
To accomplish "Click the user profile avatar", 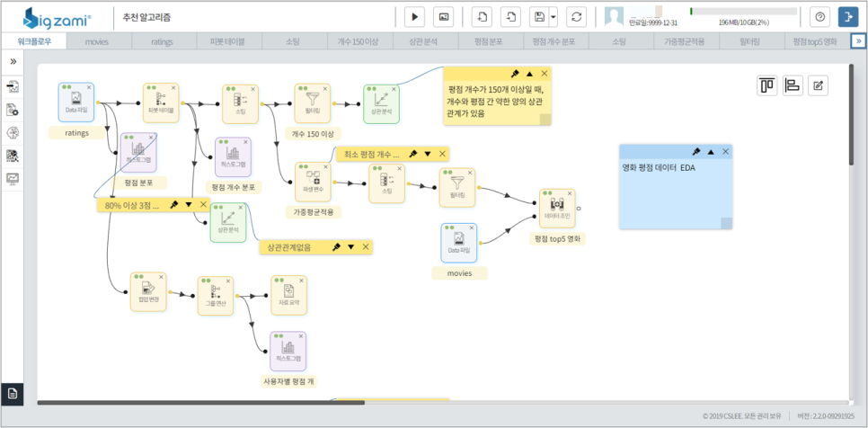I will click(615, 17).
